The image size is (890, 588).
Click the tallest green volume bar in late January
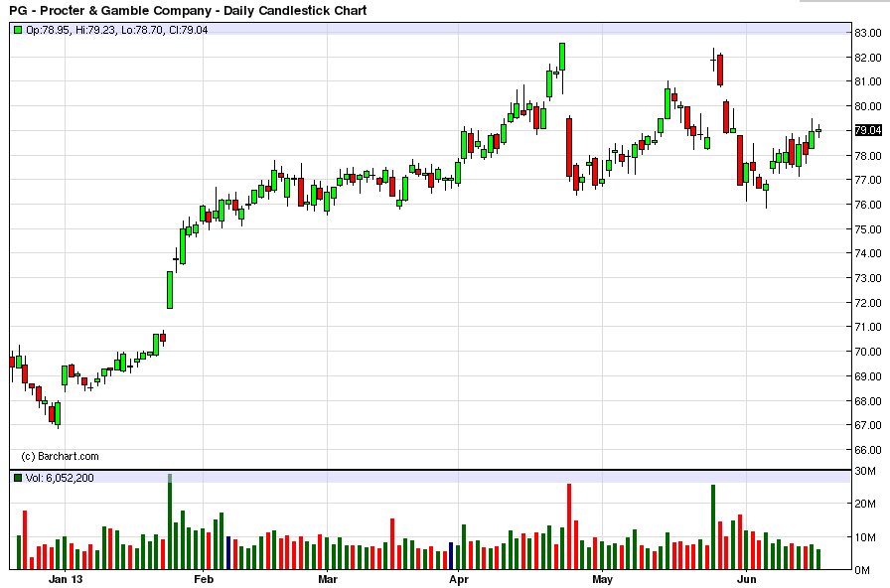coord(170,521)
